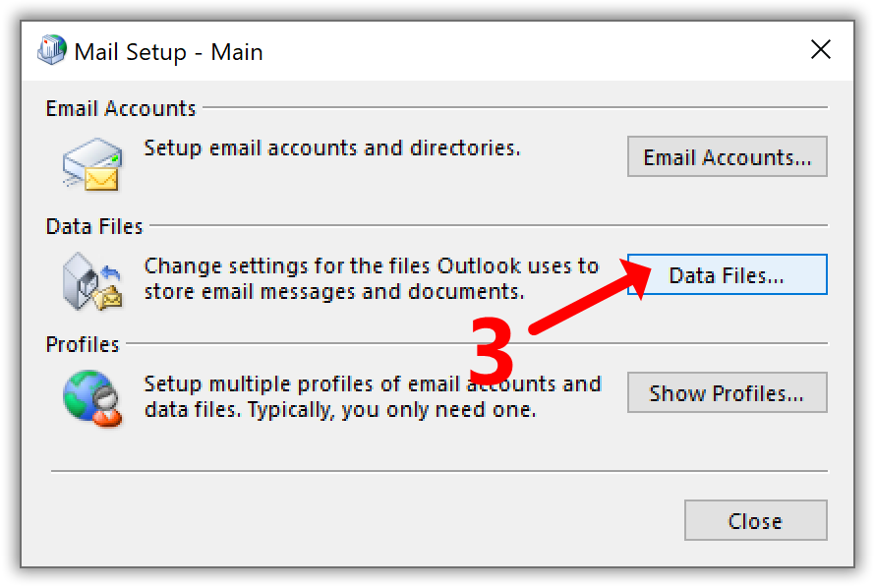This screenshot has width=875, height=588.
Task: Click the 'Setup multiple profiles' description text
Action: tap(373, 396)
